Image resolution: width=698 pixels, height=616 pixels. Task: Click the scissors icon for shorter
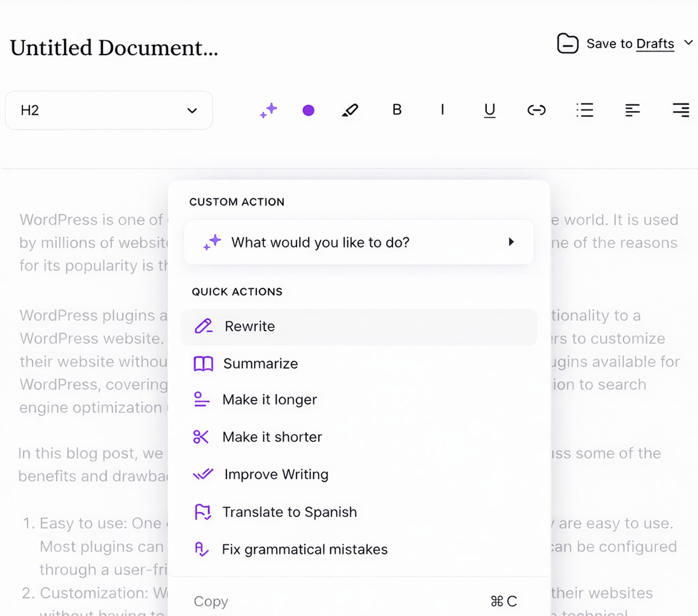point(201,437)
